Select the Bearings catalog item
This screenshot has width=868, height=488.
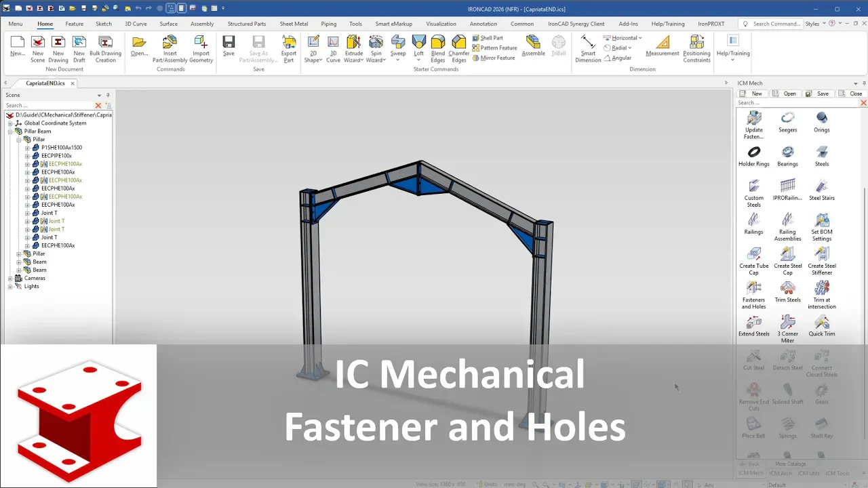tap(788, 156)
